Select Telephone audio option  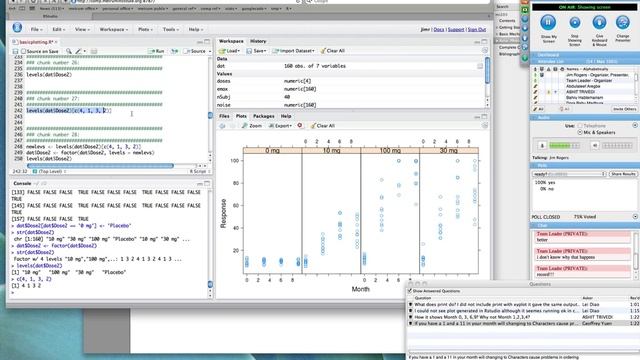pyautogui.click(x=580, y=126)
